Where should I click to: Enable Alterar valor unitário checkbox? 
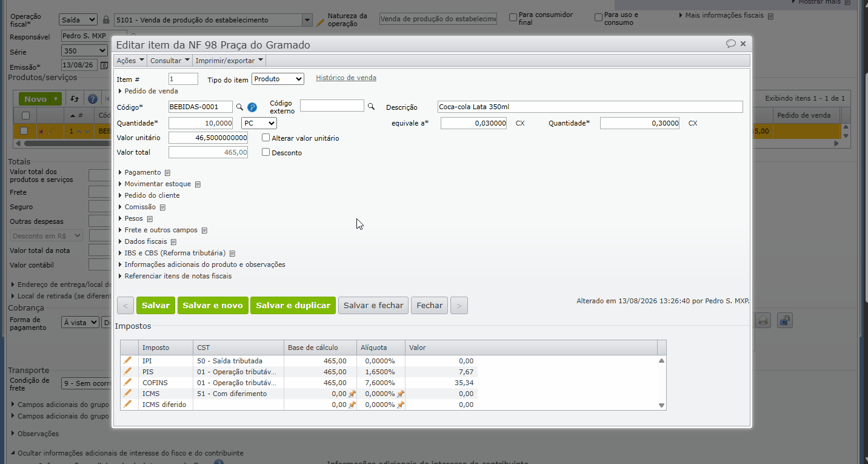click(266, 138)
